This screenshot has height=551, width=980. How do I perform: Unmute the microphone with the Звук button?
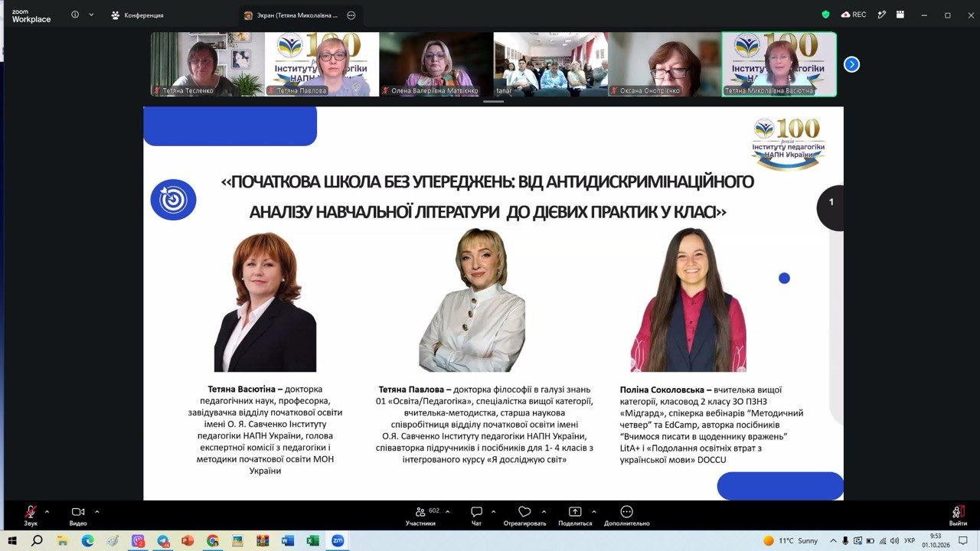[x=31, y=516]
